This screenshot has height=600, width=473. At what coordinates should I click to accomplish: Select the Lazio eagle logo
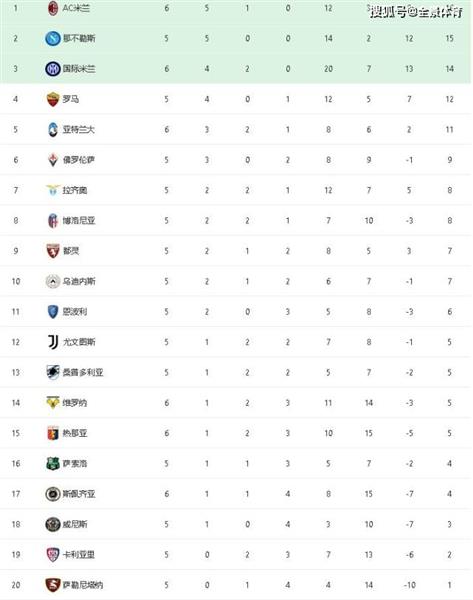pos(53,190)
